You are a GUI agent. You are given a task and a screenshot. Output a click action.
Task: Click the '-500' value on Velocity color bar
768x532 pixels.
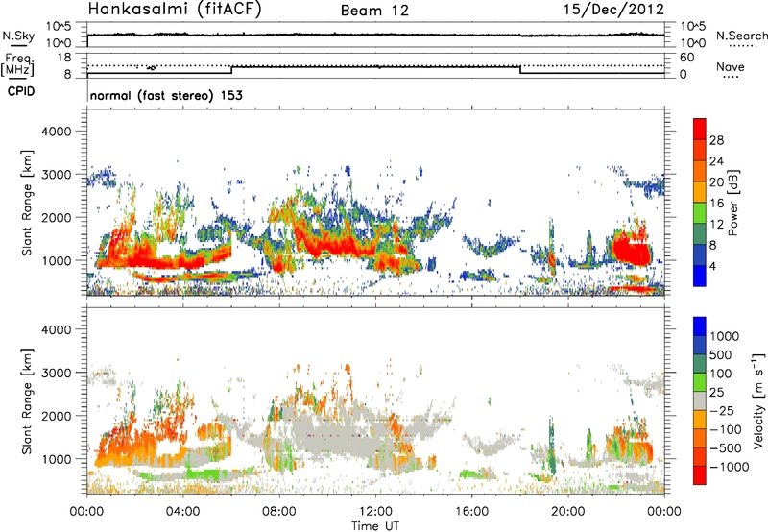tap(726, 448)
